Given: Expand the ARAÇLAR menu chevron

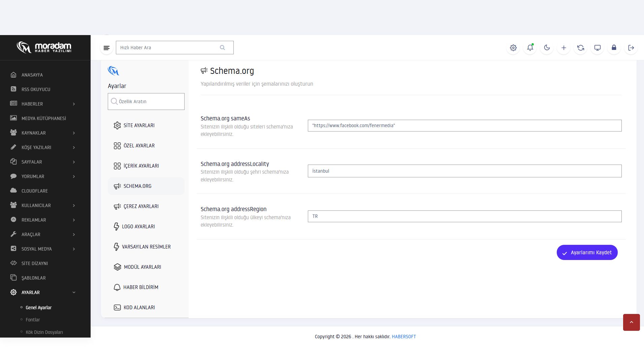Looking at the screenshot, I should (74, 234).
